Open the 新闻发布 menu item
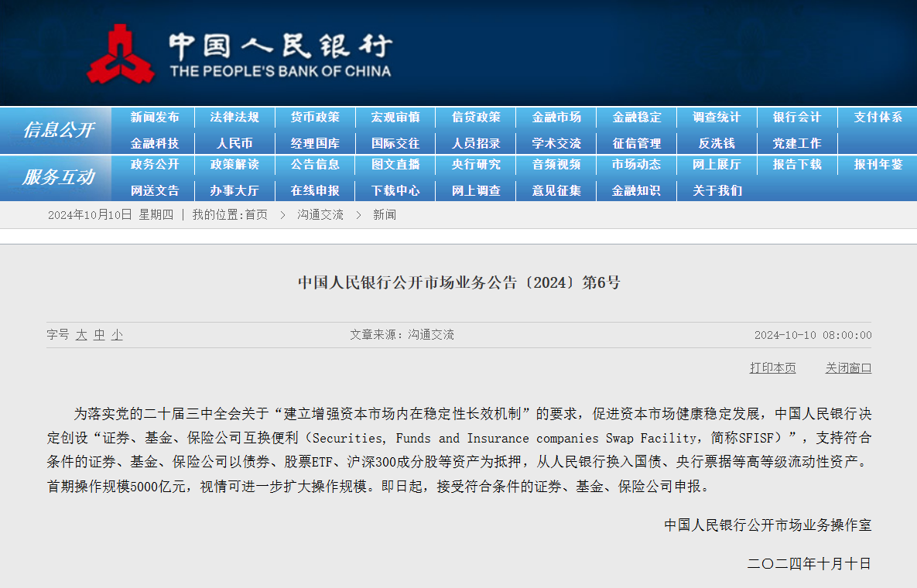The height and width of the screenshot is (588, 917). pyautogui.click(x=155, y=118)
